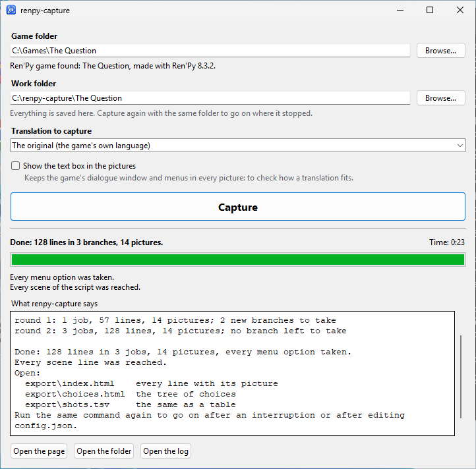Click the 'round 1: 1 job, 57 lines' log line
Image resolution: width=476 pixels, height=469 pixels.
point(175,320)
